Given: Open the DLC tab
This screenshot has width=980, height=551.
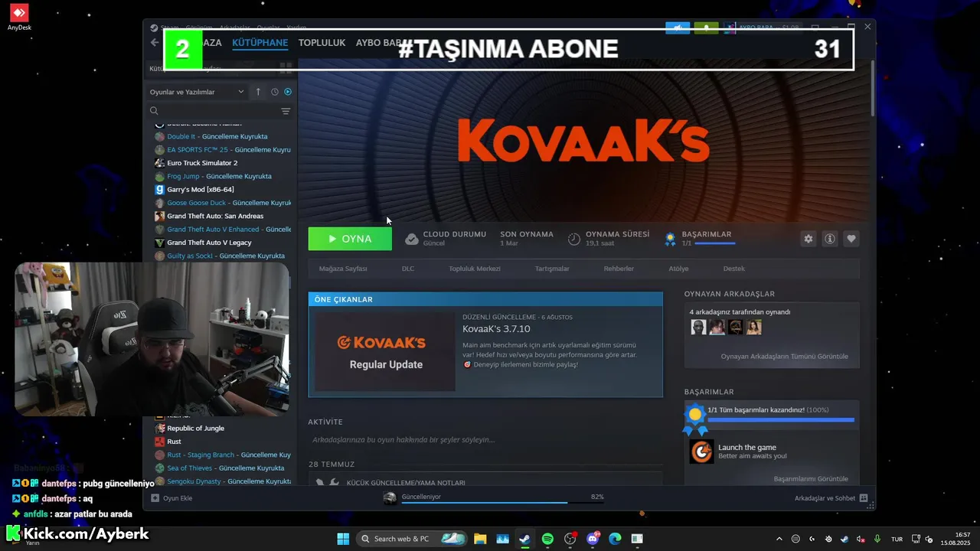Looking at the screenshot, I should tap(408, 269).
